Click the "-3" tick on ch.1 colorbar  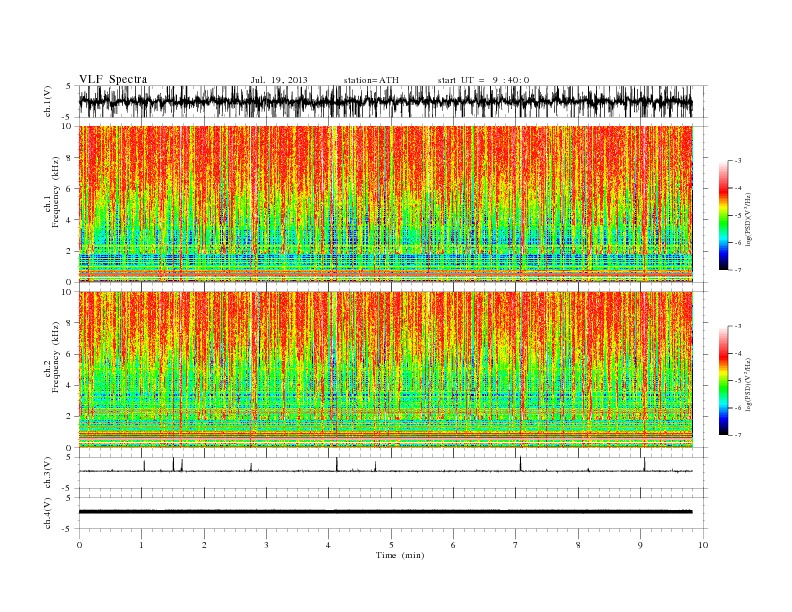coord(738,161)
